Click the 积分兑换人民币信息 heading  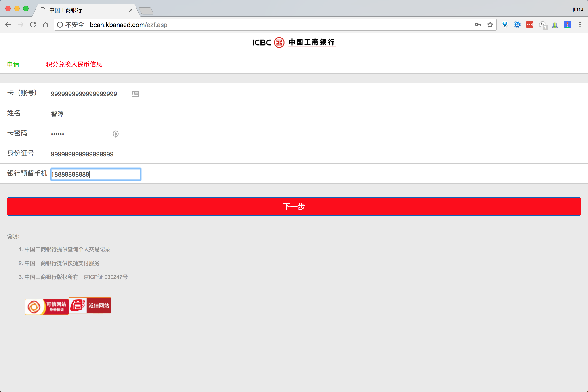pyautogui.click(x=74, y=64)
